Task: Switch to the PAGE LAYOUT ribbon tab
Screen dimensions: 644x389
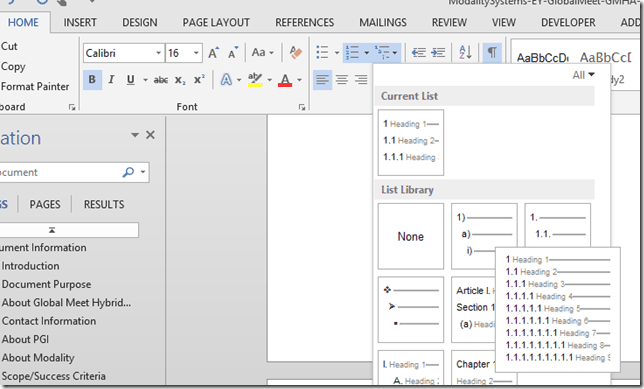Action: pos(216,22)
